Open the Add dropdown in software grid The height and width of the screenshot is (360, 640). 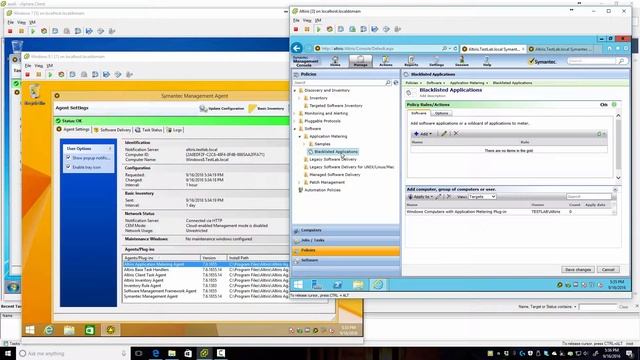tap(423, 133)
